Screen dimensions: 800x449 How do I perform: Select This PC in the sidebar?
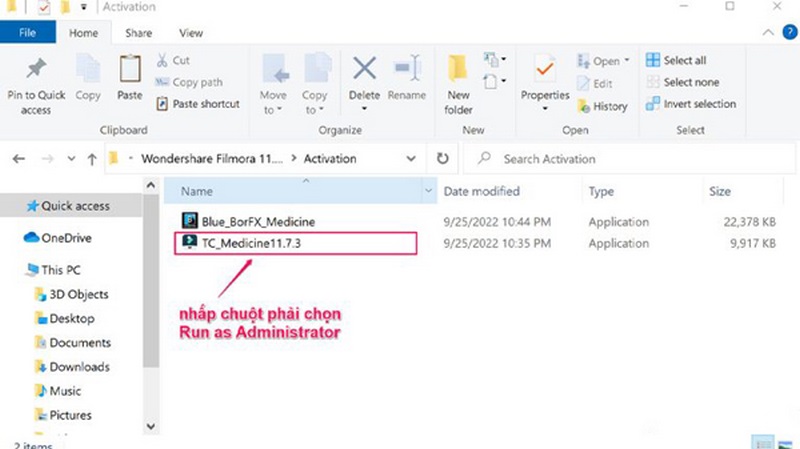(53, 269)
